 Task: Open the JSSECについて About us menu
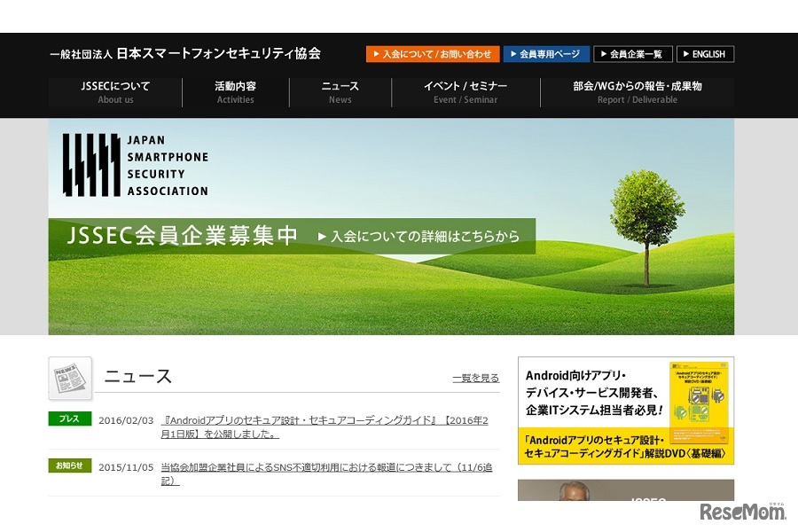pos(115,92)
